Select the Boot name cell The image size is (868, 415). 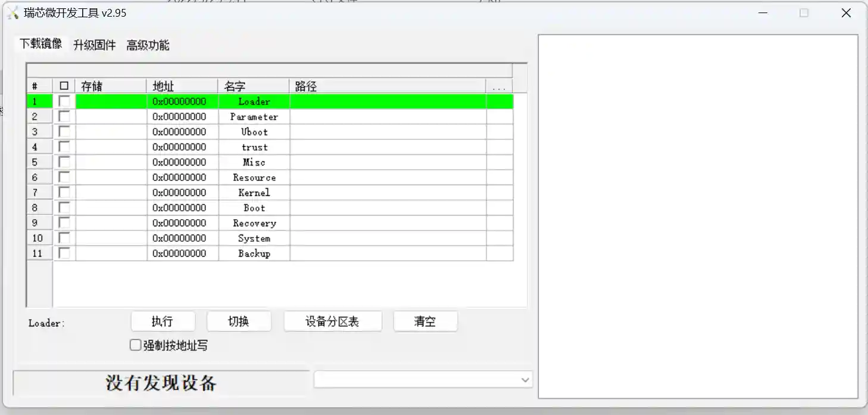254,208
